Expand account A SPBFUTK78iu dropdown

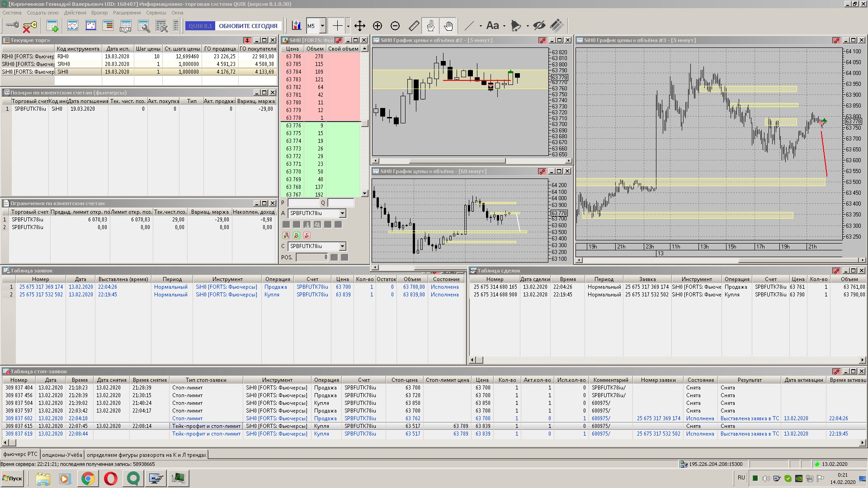342,213
